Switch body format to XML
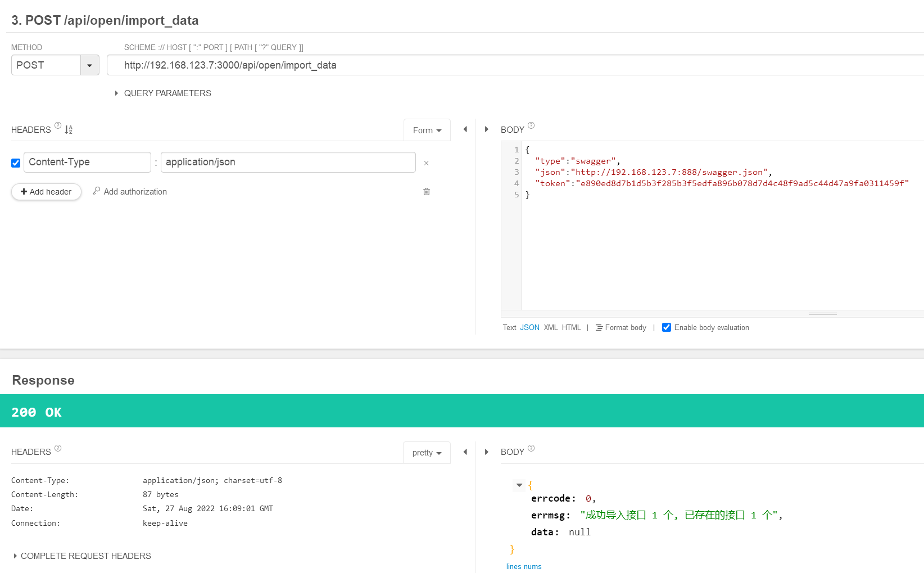 coord(551,327)
